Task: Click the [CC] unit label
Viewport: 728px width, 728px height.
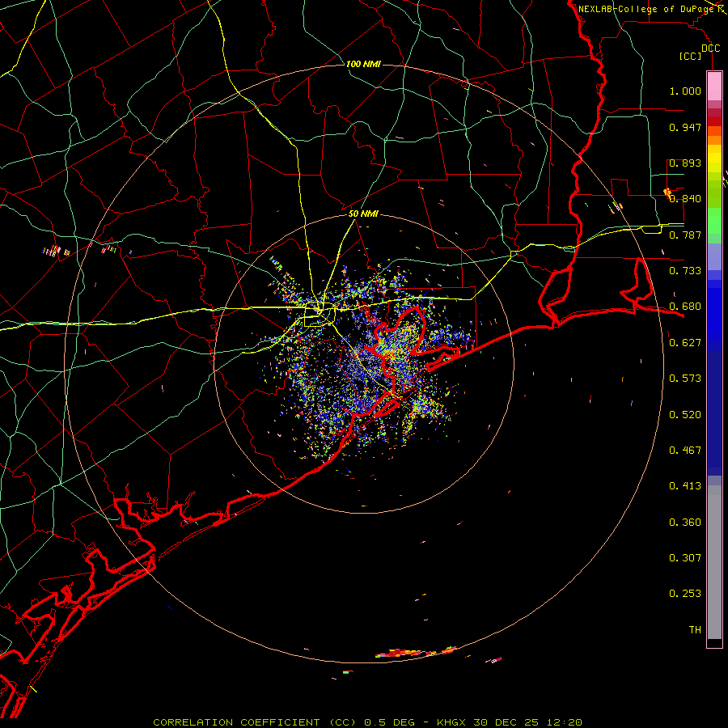Action: pos(691,56)
